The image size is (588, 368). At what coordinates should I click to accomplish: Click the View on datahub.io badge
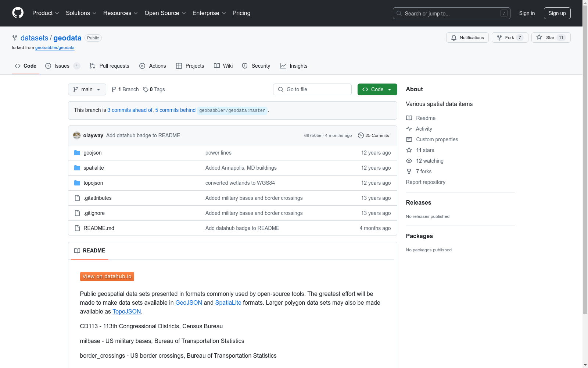[107, 276]
